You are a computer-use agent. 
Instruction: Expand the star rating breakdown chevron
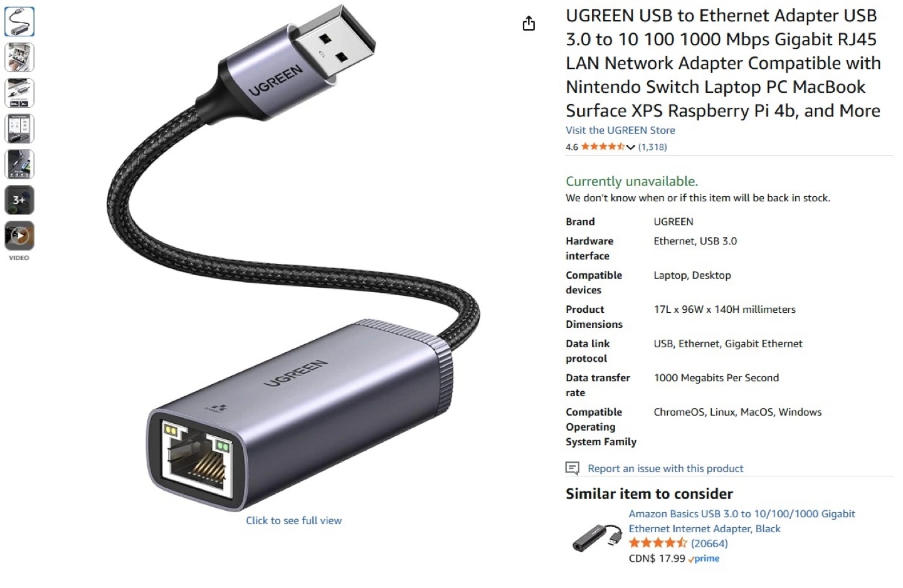coord(631,147)
